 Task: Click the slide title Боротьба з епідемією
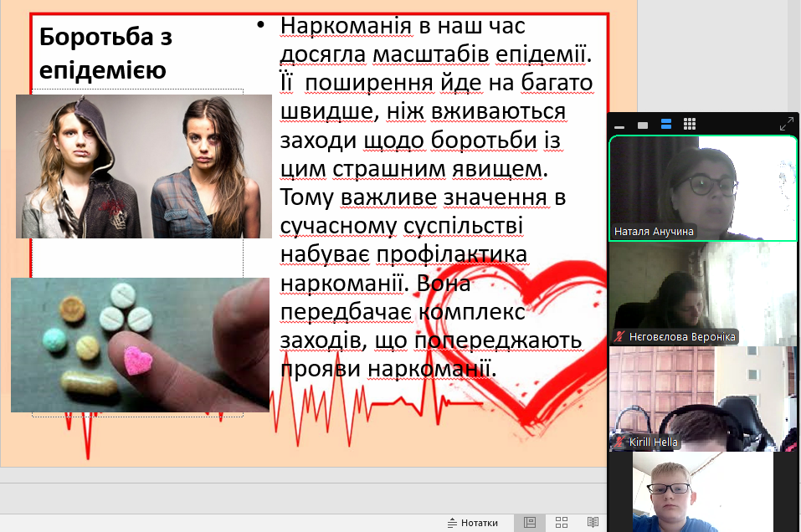pyautogui.click(x=105, y=53)
